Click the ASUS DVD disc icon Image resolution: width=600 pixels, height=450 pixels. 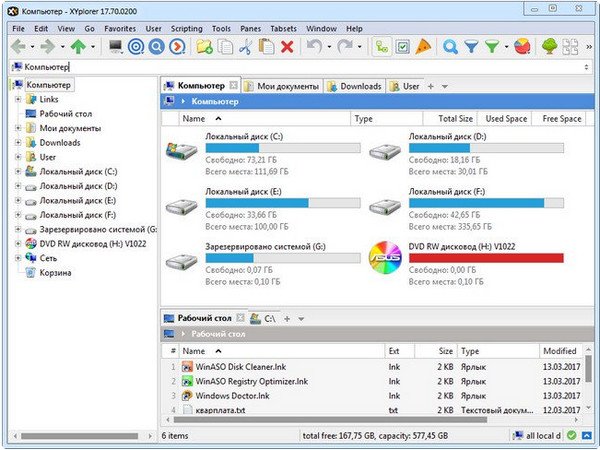[x=385, y=257]
